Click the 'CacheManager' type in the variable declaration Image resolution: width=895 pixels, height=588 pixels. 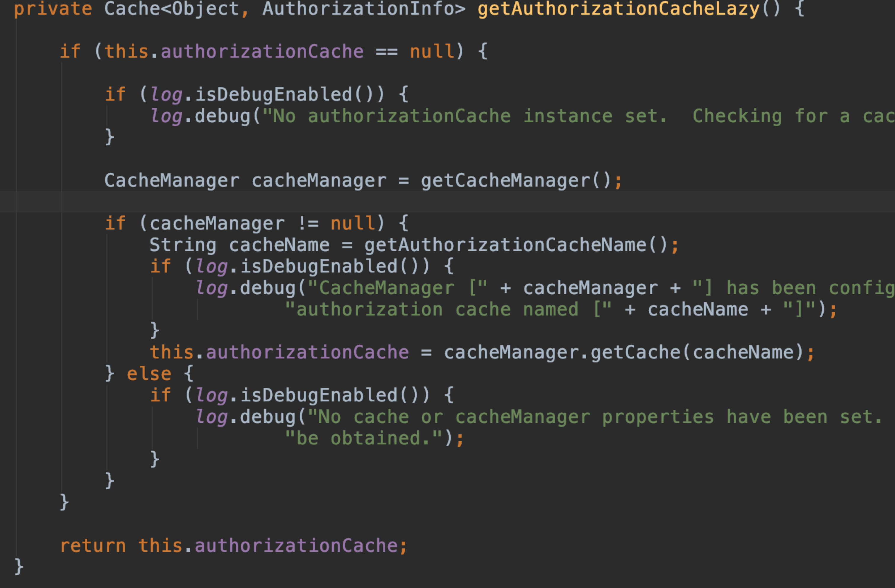172,180
